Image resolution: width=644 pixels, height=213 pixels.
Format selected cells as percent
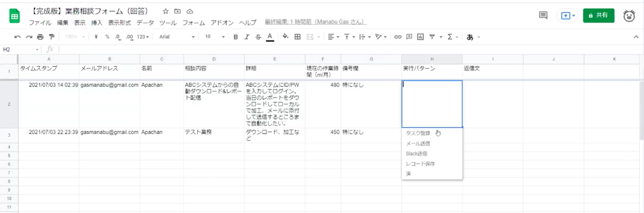pos(107,37)
